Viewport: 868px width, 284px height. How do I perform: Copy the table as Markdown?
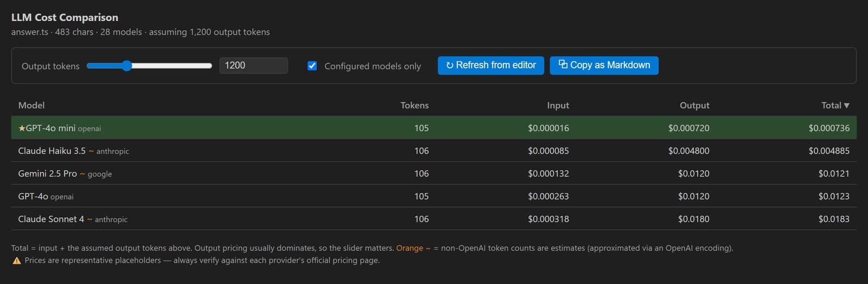604,65
